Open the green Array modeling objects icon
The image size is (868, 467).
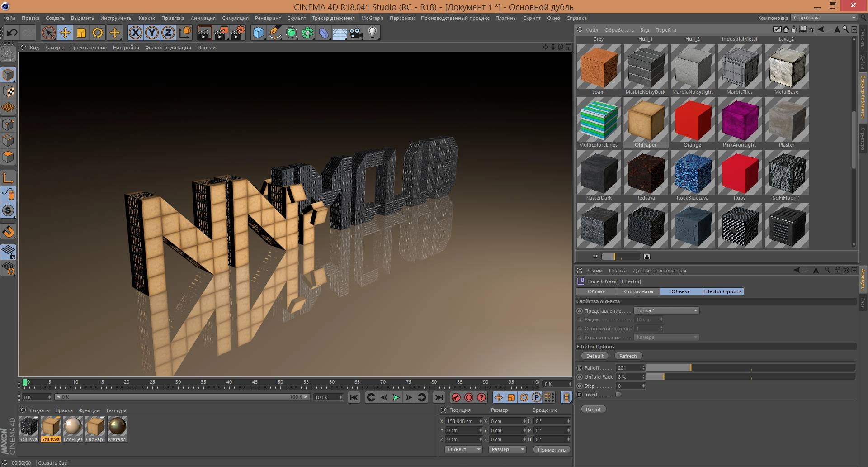[307, 33]
